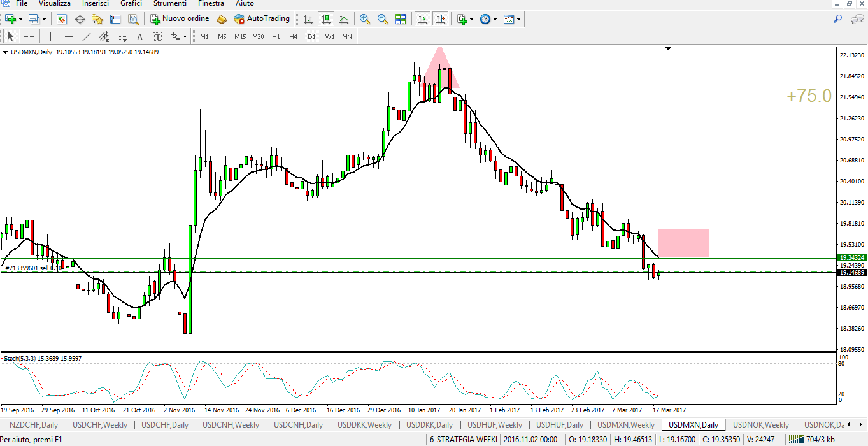The image size is (868, 446).
Task: Switch to the USDHUF,Daily chart tab
Action: (x=560, y=425)
